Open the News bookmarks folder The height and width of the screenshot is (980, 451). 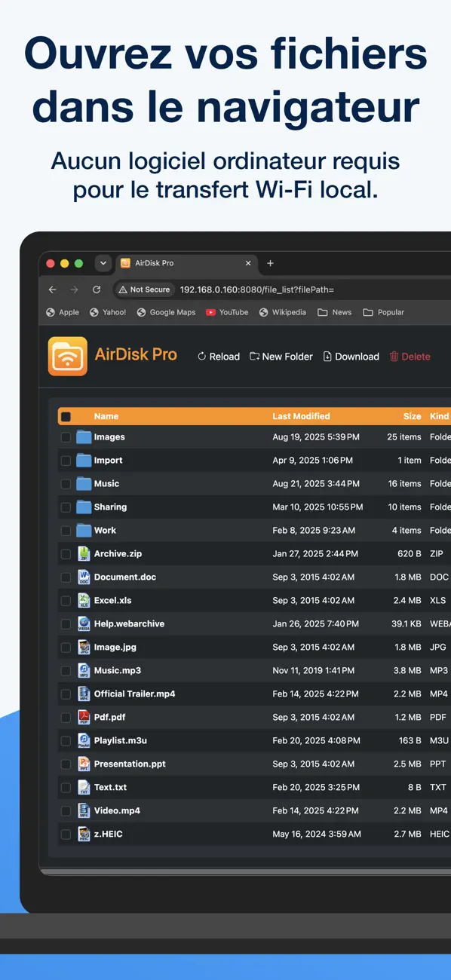coord(335,312)
